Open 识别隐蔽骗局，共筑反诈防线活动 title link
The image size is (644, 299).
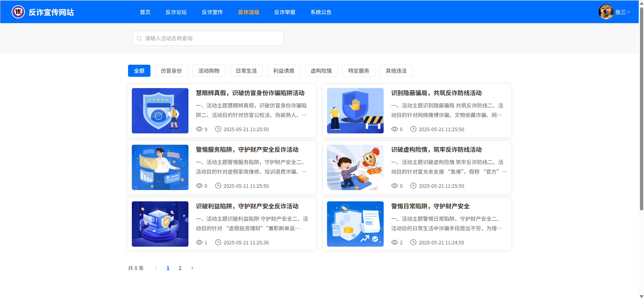pyautogui.click(x=436, y=93)
